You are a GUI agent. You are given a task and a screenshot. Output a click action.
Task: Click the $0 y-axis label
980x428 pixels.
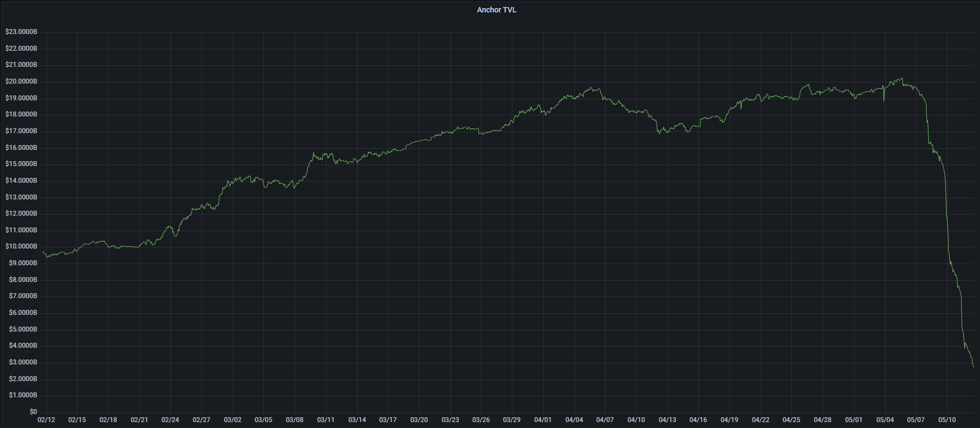click(x=33, y=412)
